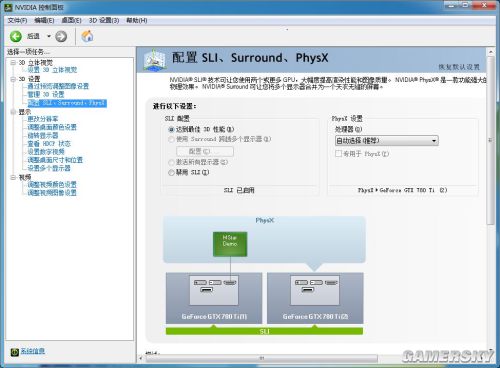The image size is (500, 368).
Task: Open 设置 3D 立体视觉 task
Action: (52, 70)
